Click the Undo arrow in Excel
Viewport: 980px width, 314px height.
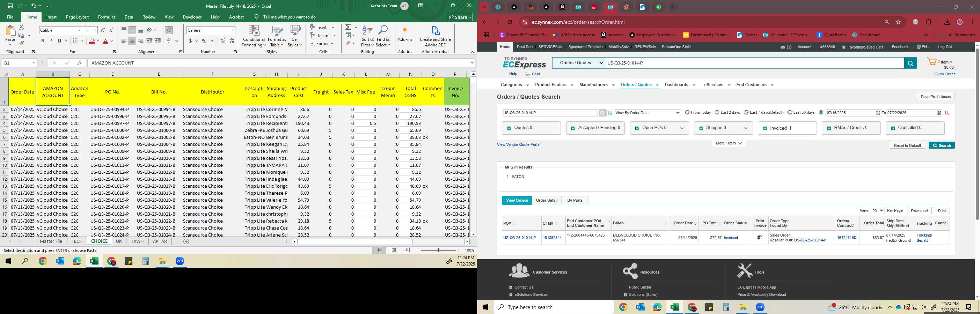[x=34, y=6]
